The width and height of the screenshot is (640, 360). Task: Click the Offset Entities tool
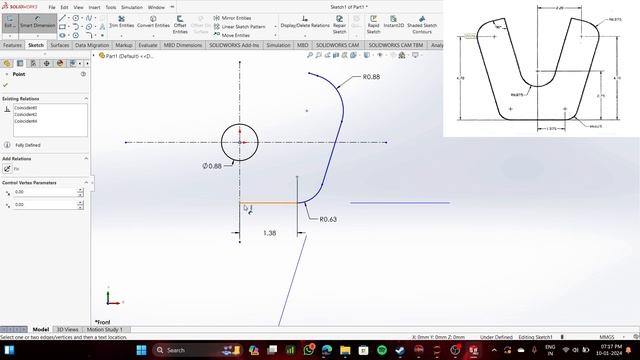point(180,24)
